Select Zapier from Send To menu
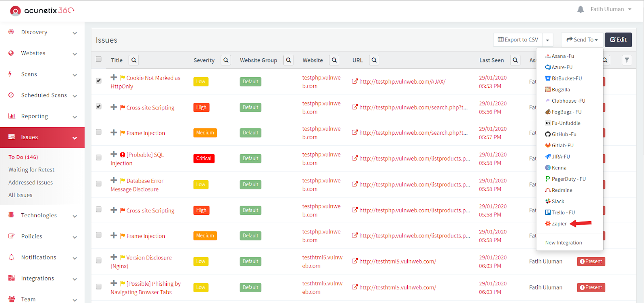 tap(555, 224)
